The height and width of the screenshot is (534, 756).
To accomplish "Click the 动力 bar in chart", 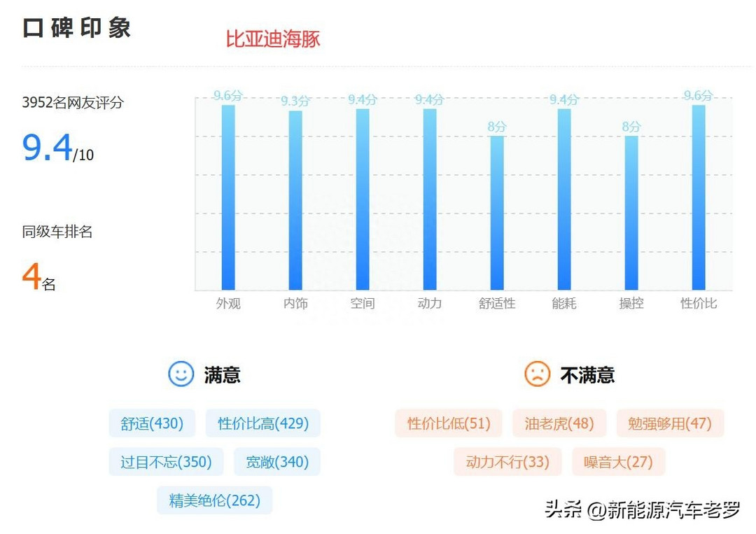I will (430, 199).
